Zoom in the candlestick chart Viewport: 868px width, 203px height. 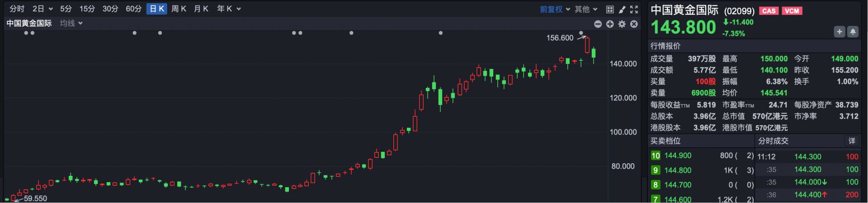point(610,24)
